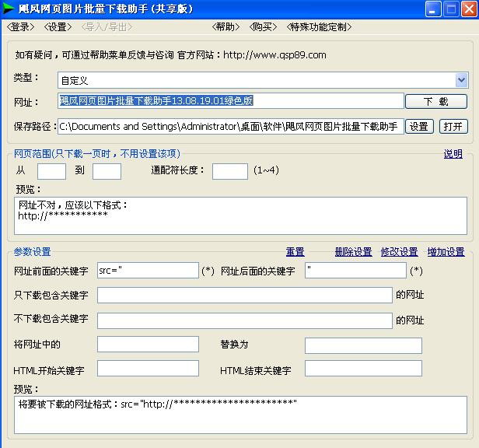This screenshot has height=448, width=479.
Task: Click the 增加设置 link
Action: click(446, 252)
